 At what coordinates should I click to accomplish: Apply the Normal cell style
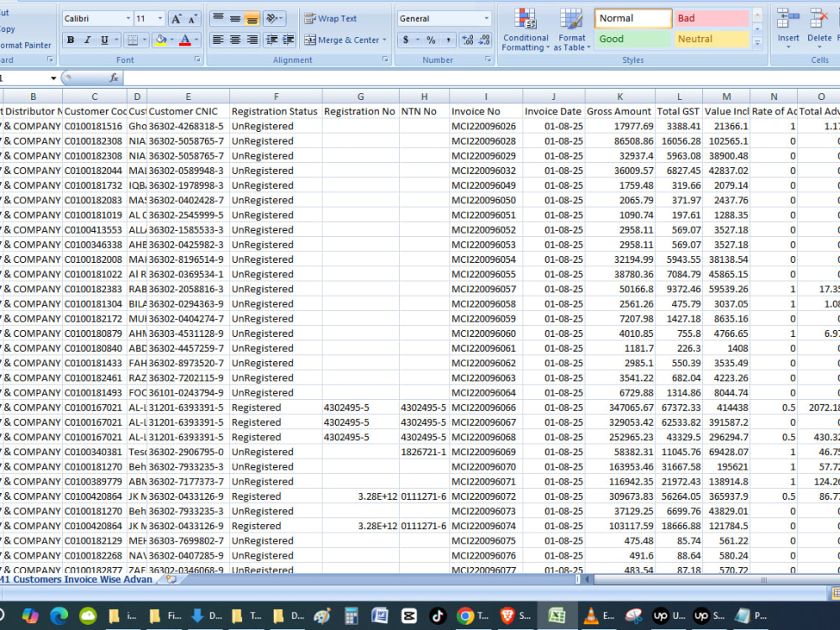pos(633,18)
